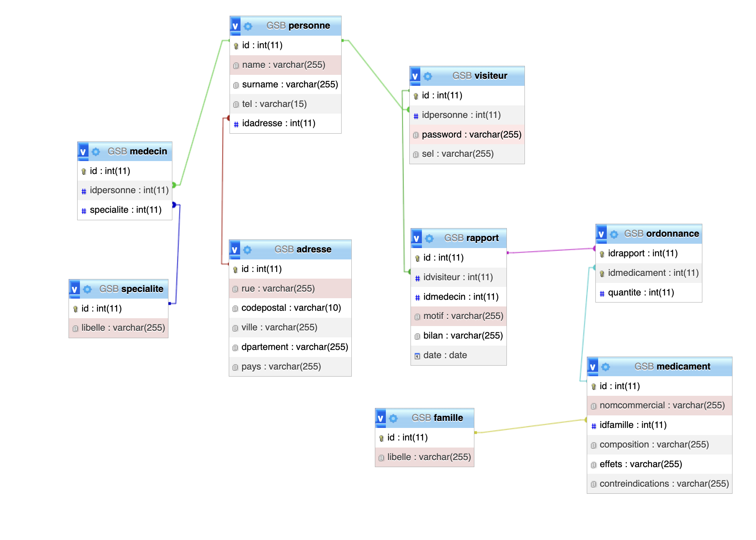The width and height of the screenshot is (756, 540).
Task: Click the 'dpartement : varchar(255)' column
Action: coord(290,347)
